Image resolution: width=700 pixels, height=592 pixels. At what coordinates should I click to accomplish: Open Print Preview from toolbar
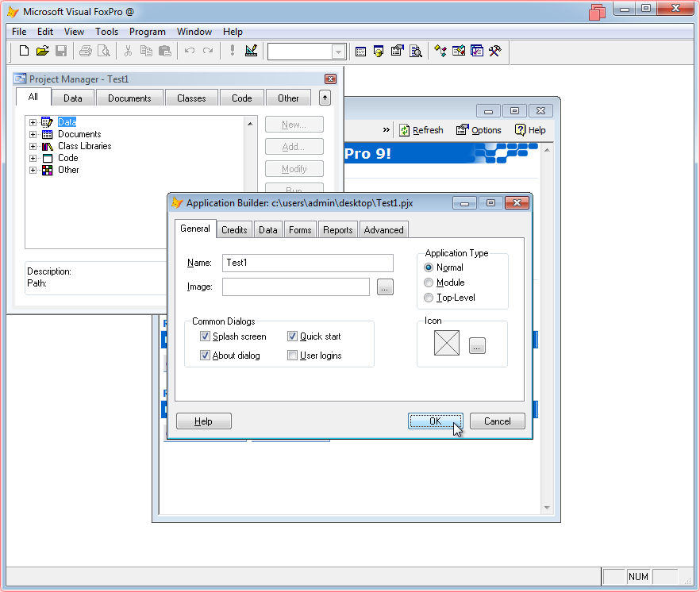(104, 51)
